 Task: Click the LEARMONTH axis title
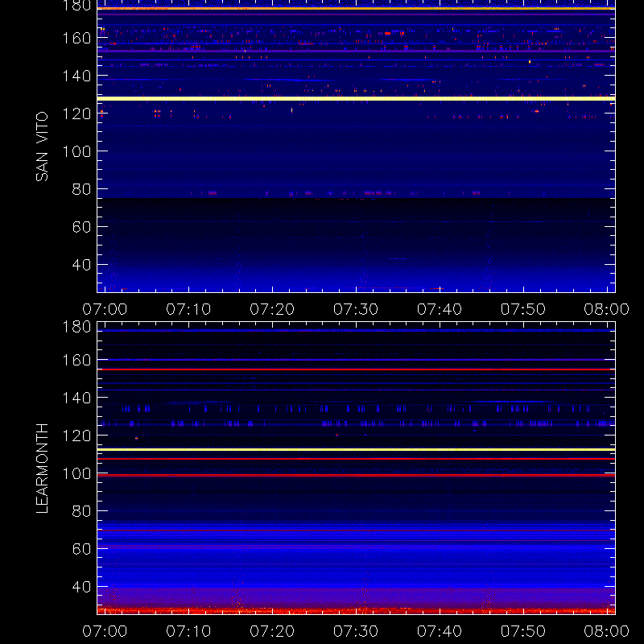(x=42, y=469)
